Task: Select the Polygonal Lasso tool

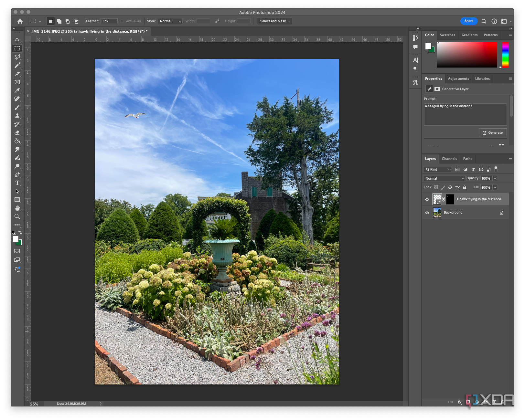Action: pyautogui.click(x=17, y=57)
